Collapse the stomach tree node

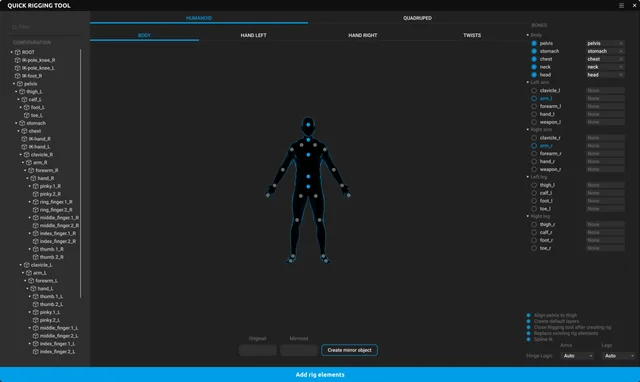pos(16,123)
